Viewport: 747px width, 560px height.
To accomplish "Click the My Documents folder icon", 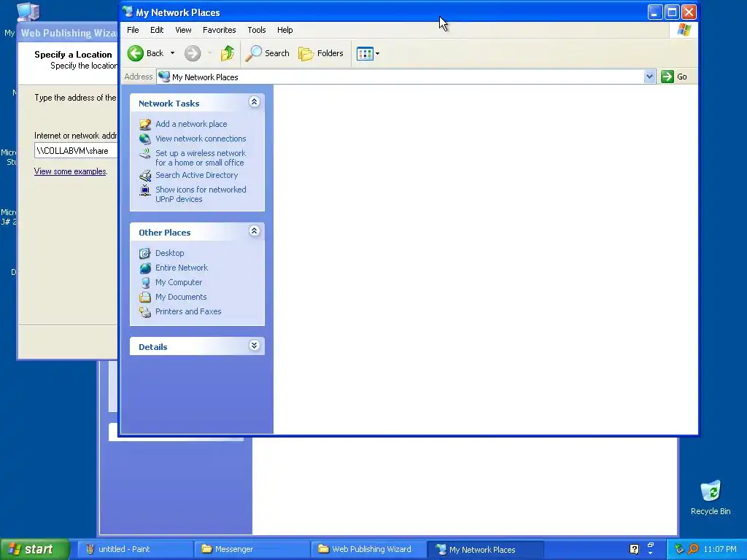I will pyautogui.click(x=145, y=297).
